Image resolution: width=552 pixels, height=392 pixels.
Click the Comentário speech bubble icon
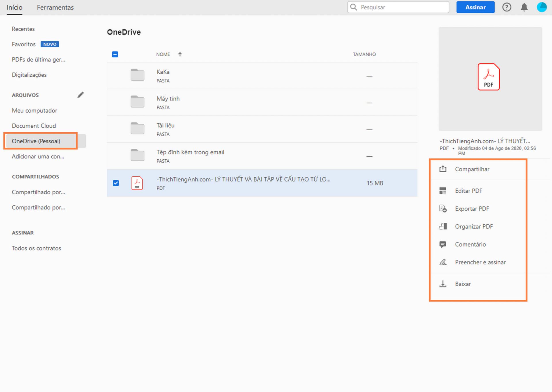coord(443,244)
